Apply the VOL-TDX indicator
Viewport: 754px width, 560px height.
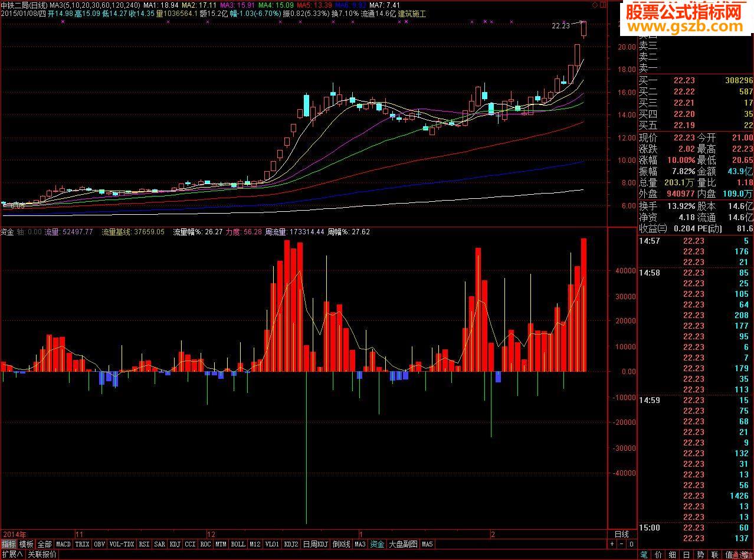coord(122,544)
